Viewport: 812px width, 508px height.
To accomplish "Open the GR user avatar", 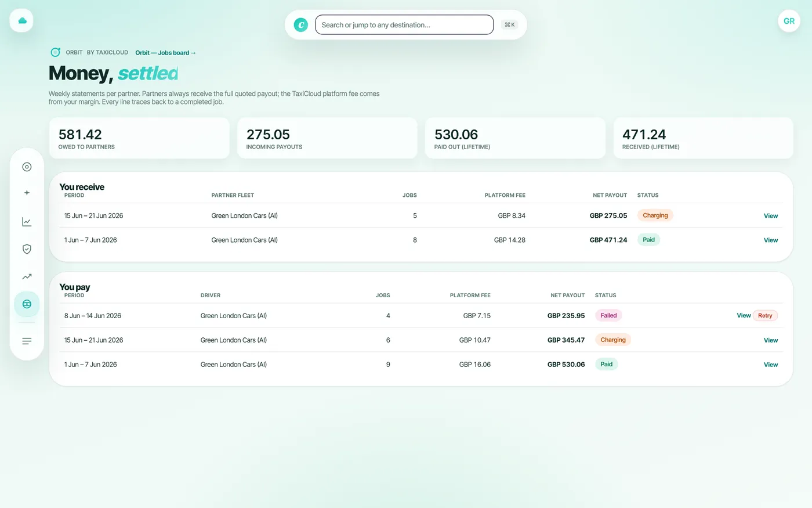I will coord(789,21).
